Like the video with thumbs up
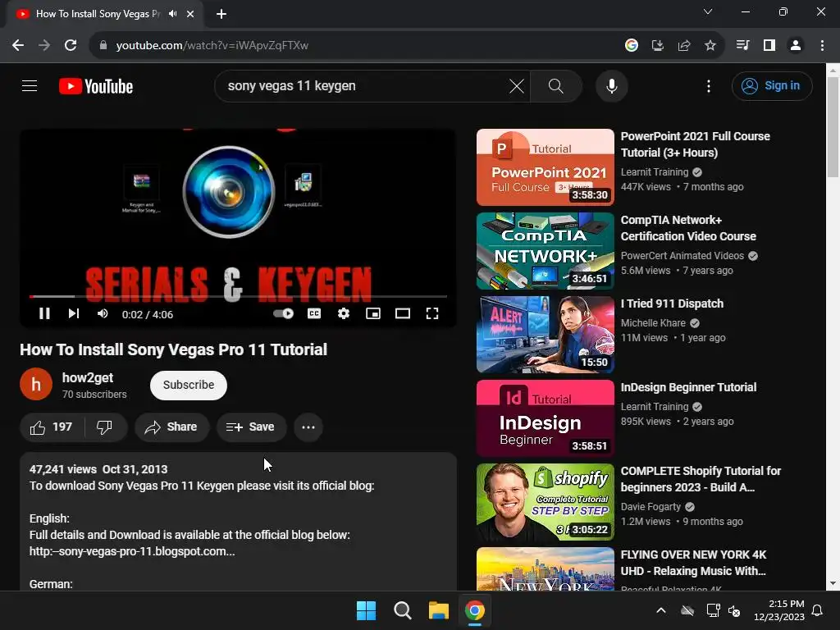Viewport: 840px width, 630px height. (x=52, y=427)
